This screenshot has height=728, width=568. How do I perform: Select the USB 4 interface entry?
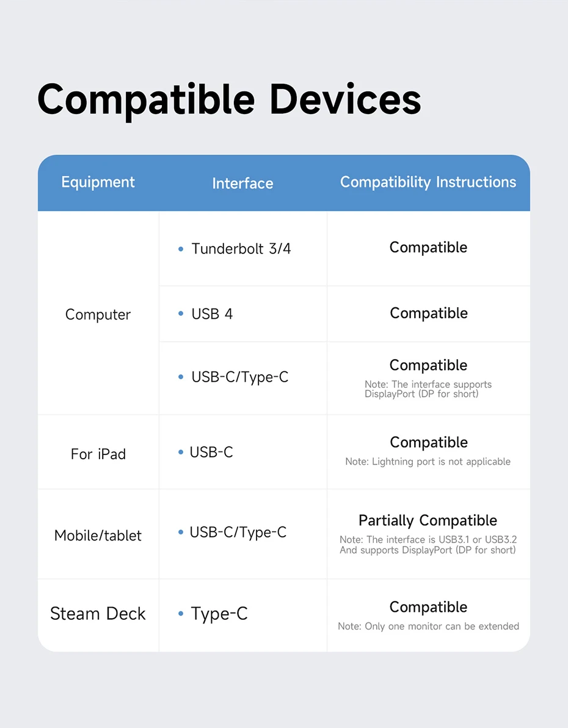(x=212, y=314)
